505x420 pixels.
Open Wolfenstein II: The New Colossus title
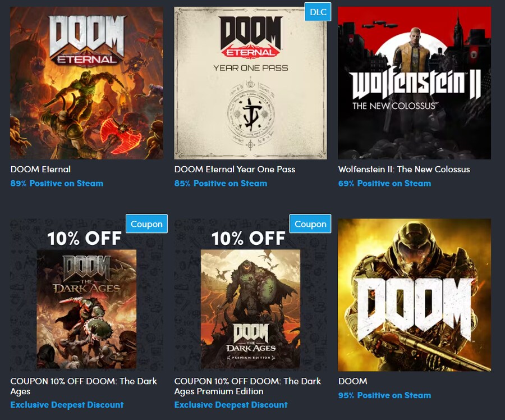pyautogui.click(x=404, y=169)
